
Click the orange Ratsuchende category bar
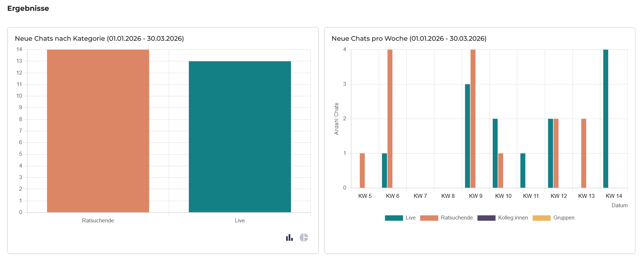(x=98, y=131)
